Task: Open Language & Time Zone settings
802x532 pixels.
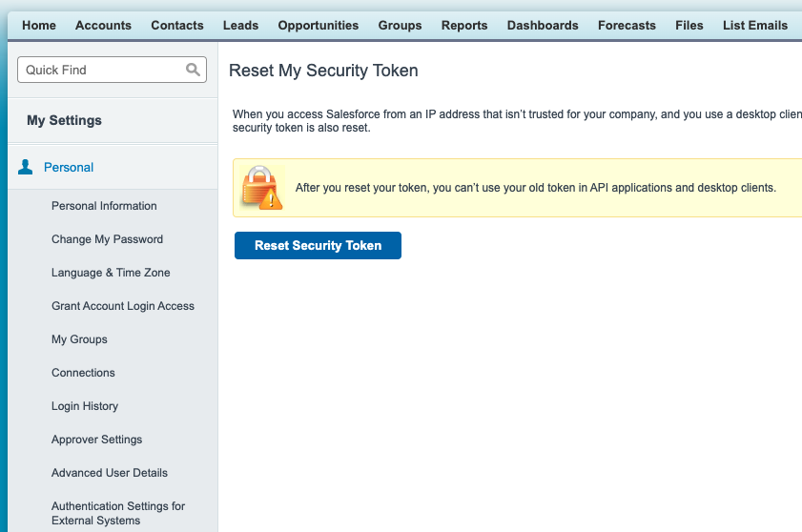Action: (111, 273)
